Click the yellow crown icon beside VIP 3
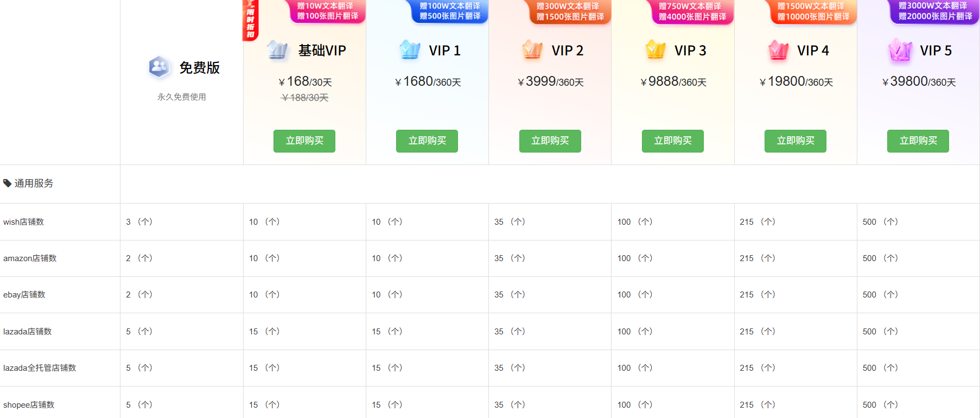Image resolution: width=980 pixels, height=418 pixels. tap(656, 50)
